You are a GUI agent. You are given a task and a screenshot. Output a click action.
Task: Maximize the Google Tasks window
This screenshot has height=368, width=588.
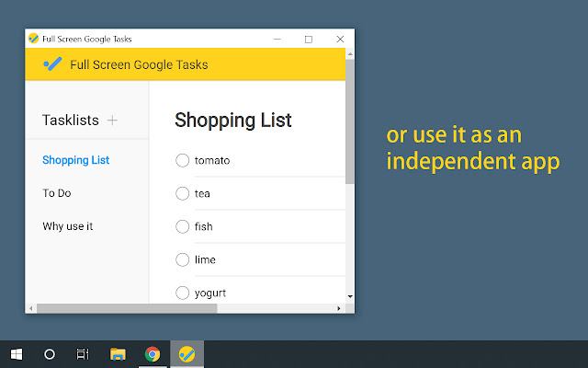coord(309,39)
